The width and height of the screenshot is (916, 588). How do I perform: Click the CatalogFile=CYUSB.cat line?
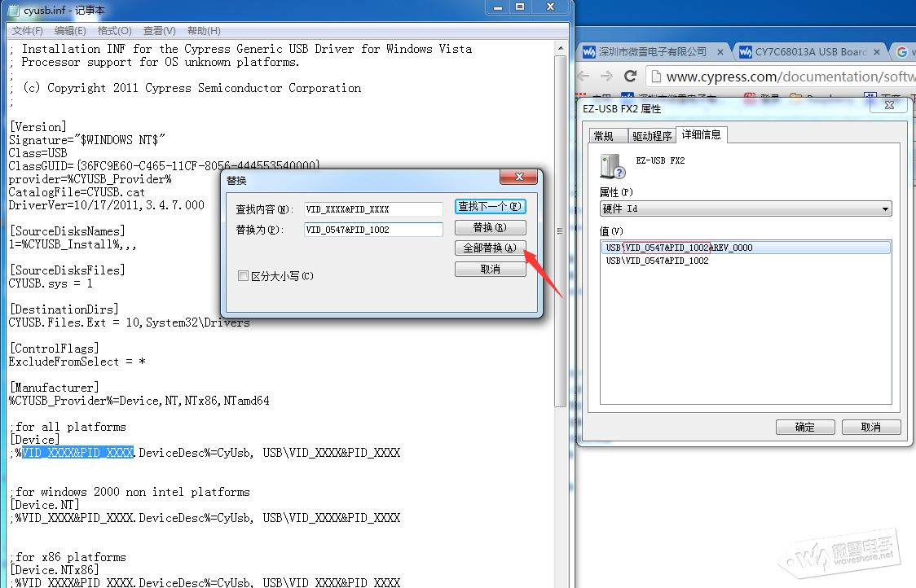tap(77, 192)
